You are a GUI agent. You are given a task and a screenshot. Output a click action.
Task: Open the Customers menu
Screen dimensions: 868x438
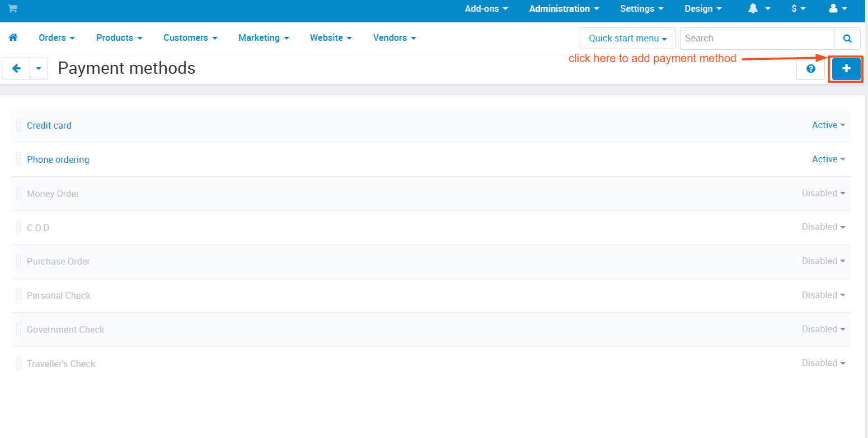pyautogui.click(x=190, y=37)
